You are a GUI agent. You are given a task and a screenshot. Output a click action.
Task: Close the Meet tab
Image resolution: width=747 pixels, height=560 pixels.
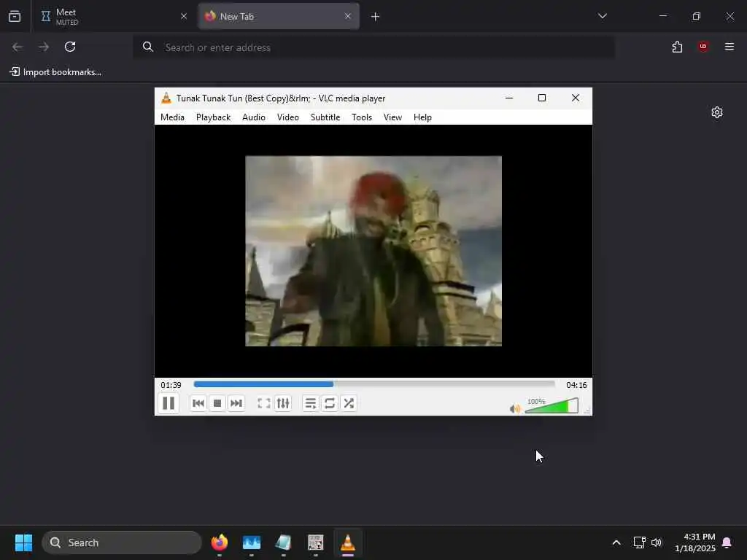click(x=184, y=16)
